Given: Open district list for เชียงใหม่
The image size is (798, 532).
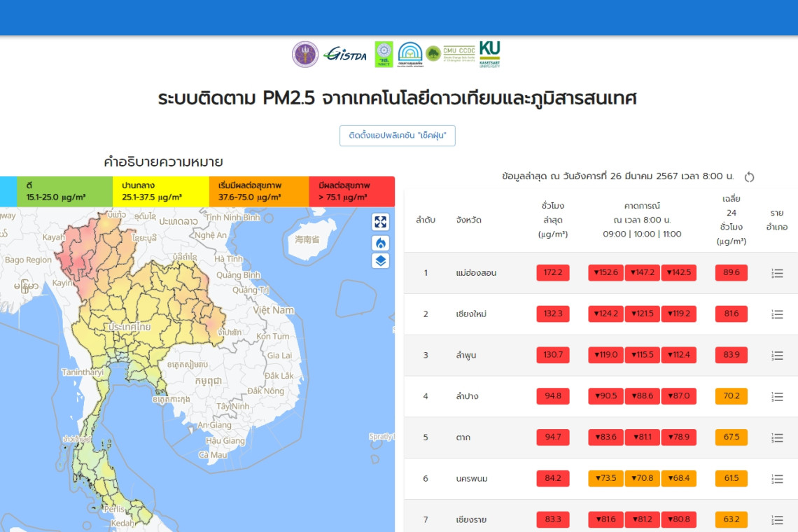Looking at the screenshot, I should (x=776, y=314).
